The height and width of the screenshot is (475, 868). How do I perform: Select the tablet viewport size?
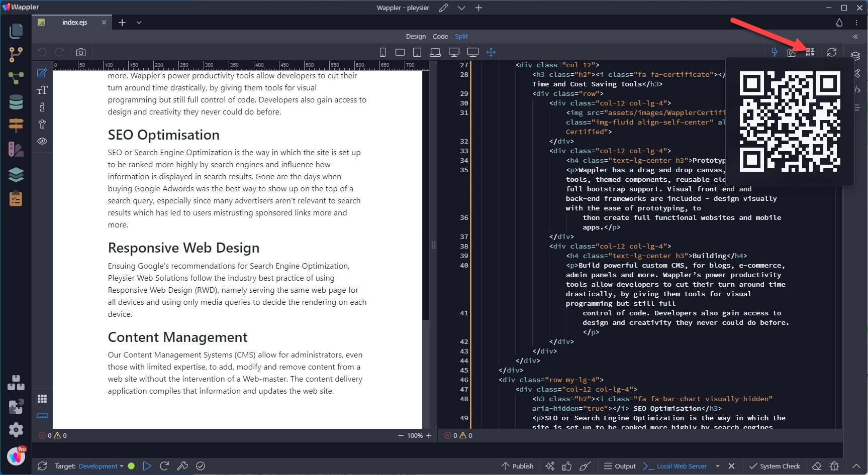click(417, 52)
